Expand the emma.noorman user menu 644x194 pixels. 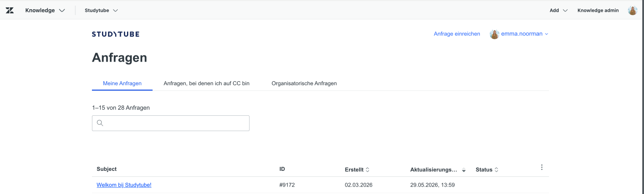[524, 34]
